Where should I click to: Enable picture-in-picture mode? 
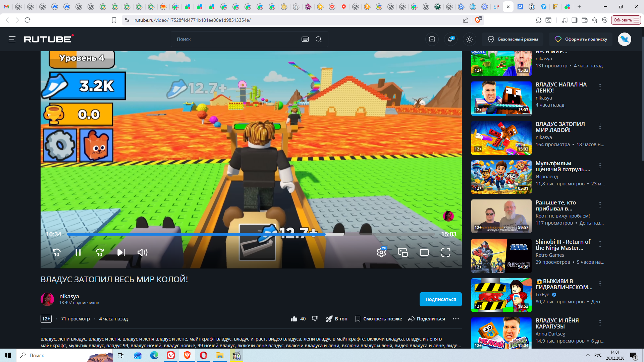pos(402,252)
